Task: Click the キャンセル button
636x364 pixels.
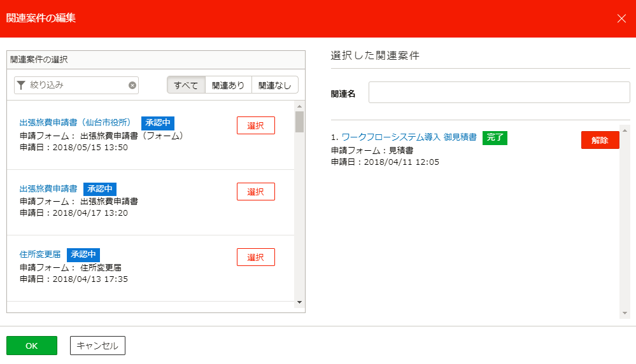Action: pos(97,346)
